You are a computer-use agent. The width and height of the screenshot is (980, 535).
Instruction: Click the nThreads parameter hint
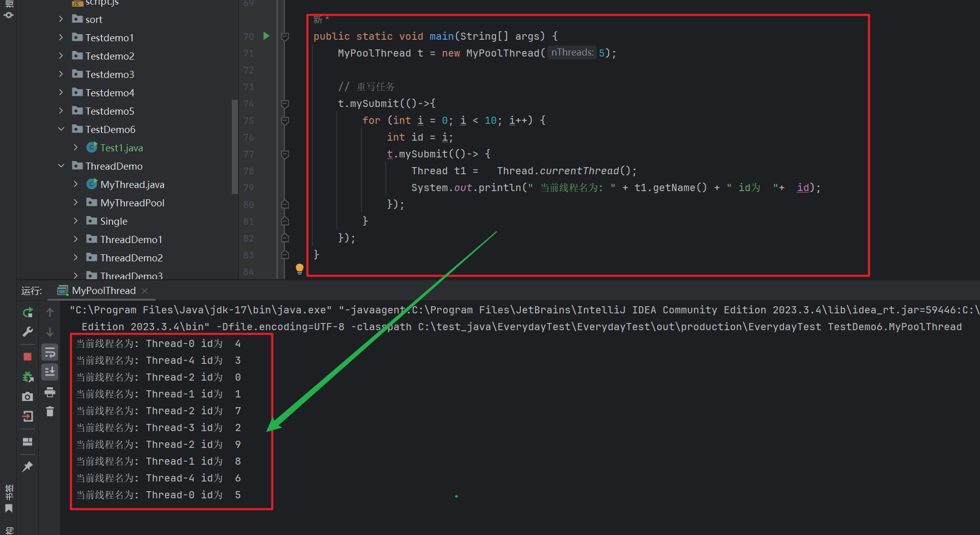coord(572,52)
